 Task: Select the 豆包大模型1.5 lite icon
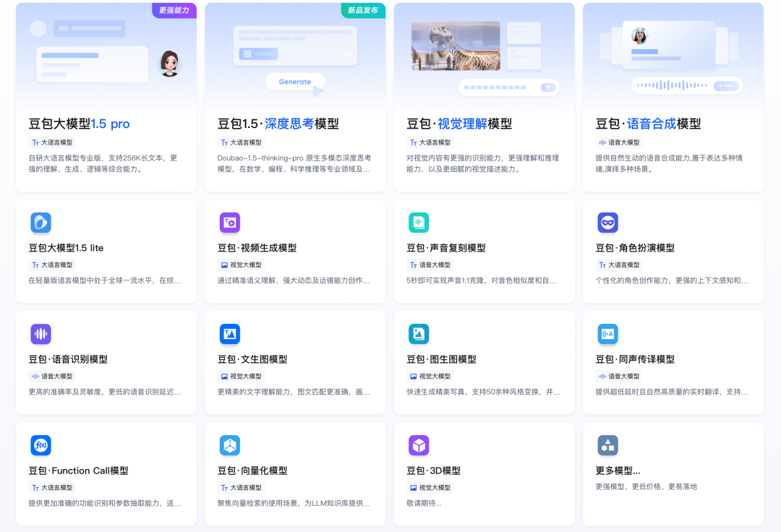tap(40, 223)
